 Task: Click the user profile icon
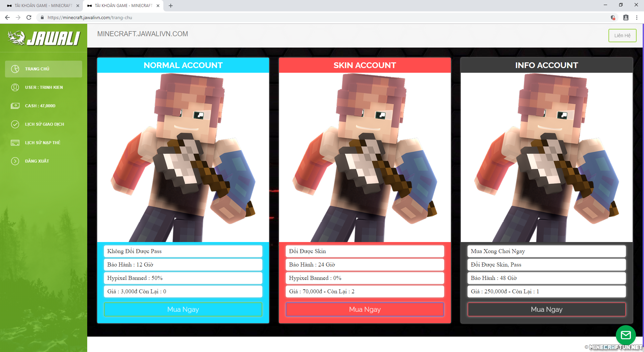(x=15, y=87)
